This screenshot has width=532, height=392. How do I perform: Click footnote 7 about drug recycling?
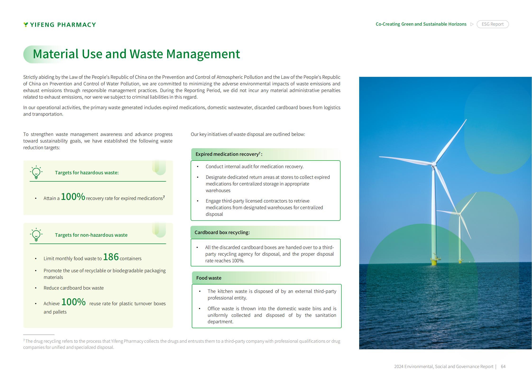[182, 344]
